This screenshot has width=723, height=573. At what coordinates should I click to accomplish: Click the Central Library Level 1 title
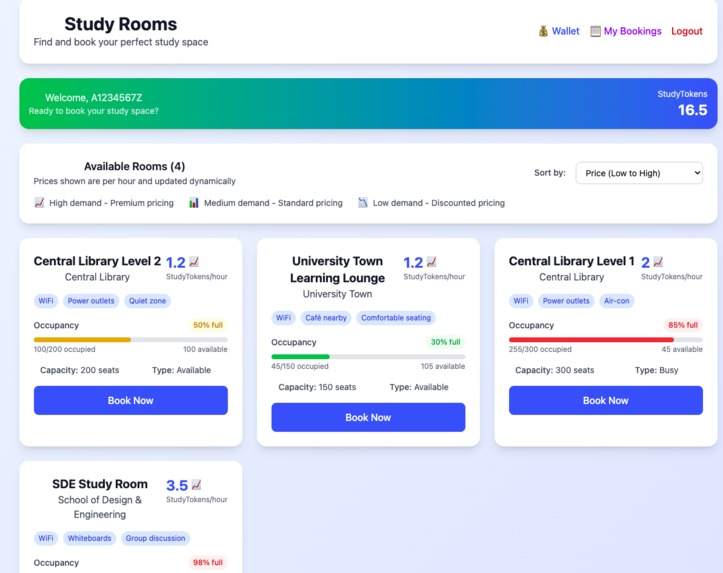pyautogui.click(x=571, y=261)
